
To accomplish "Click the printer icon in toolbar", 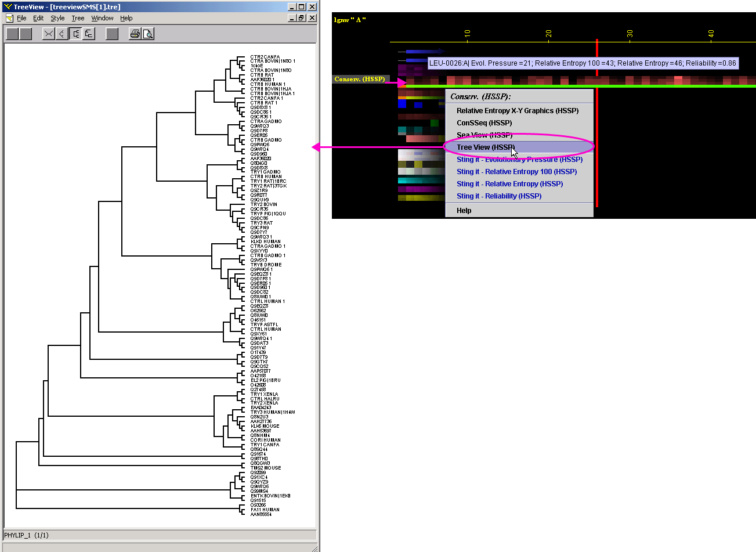I will [135, 34].
